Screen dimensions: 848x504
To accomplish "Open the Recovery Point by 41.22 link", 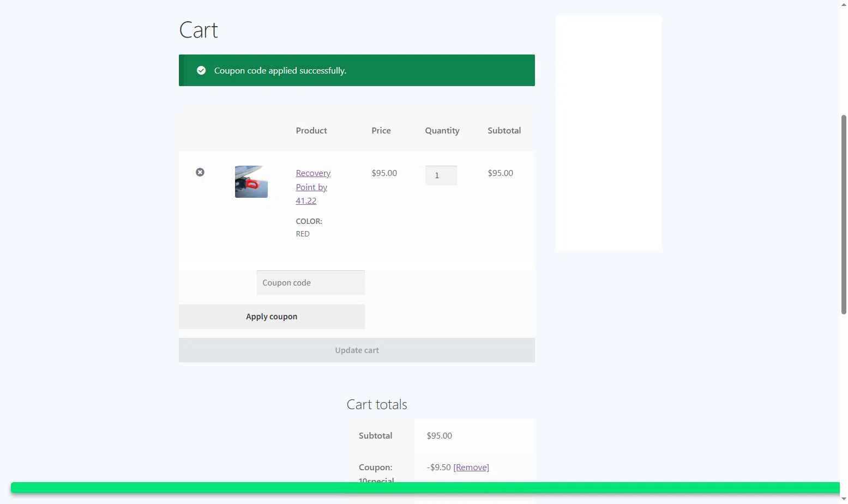I will (x=313, y=187).
